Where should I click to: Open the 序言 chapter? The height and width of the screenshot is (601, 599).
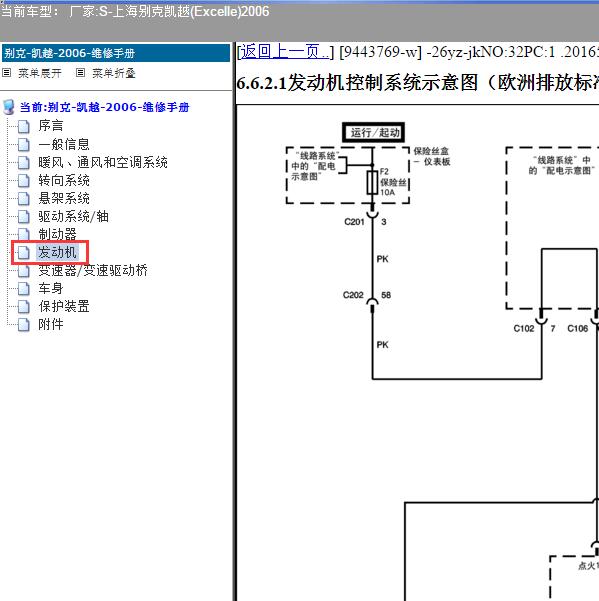point(51,126)
